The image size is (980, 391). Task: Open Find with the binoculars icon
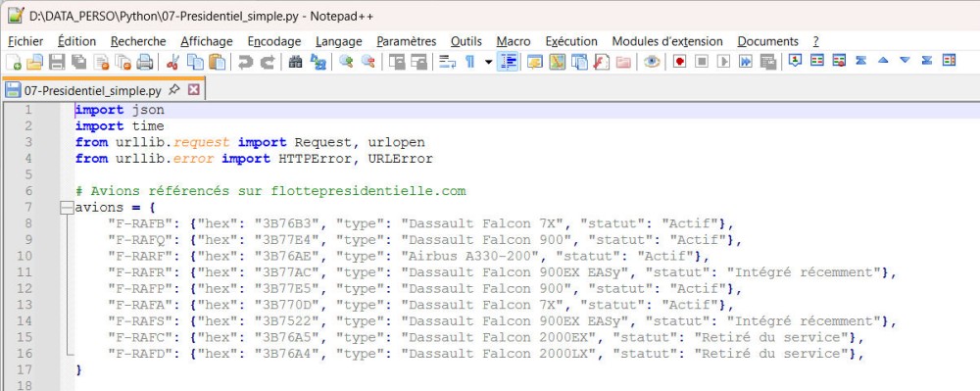(x=296, y=61)
